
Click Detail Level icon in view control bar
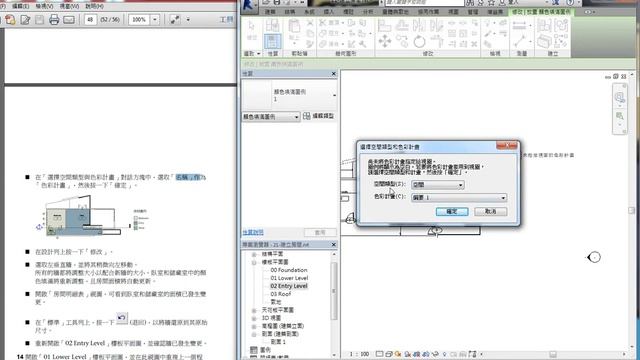pos(380,354)
